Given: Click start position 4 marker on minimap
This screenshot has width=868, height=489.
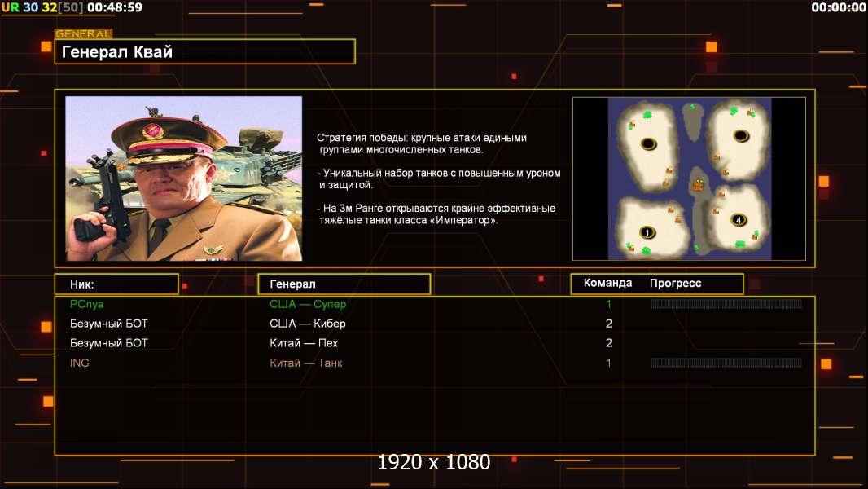Looking at the screenshot, I should pos(738,220).
